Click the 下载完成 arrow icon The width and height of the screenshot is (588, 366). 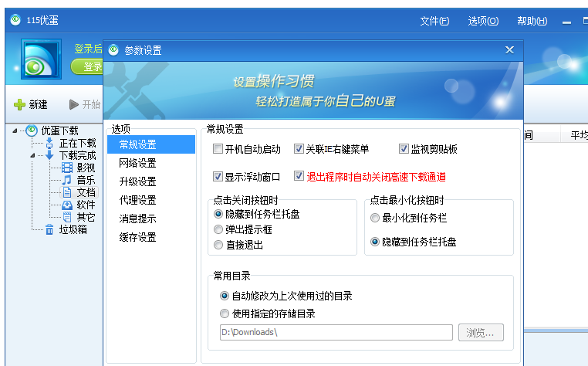click(x=49, y=155)
